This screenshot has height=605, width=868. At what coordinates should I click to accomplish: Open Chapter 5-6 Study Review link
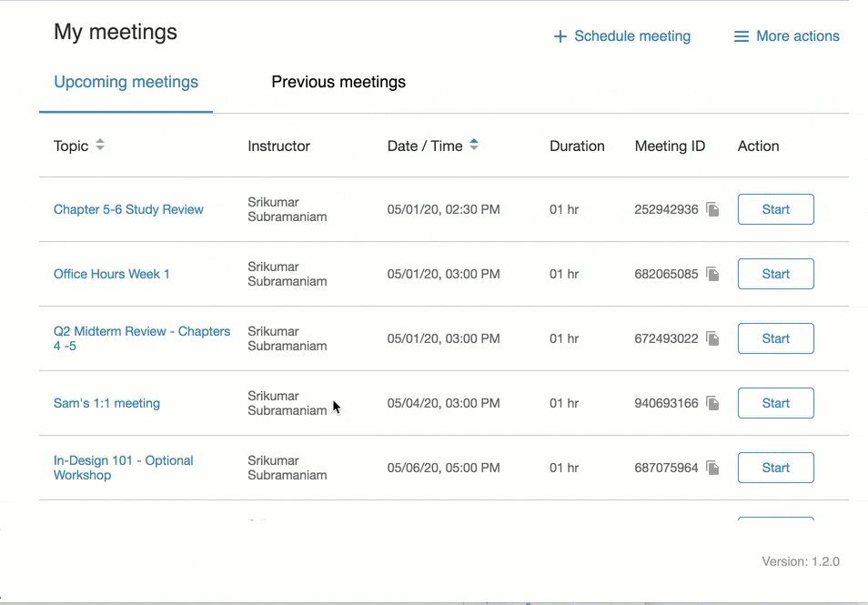(128, 209)
